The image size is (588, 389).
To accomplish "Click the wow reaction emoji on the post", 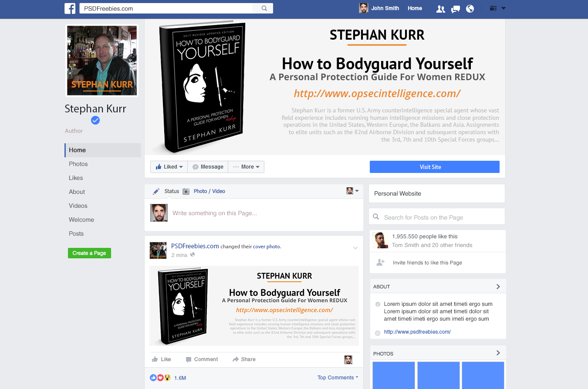I will point(167,378).
